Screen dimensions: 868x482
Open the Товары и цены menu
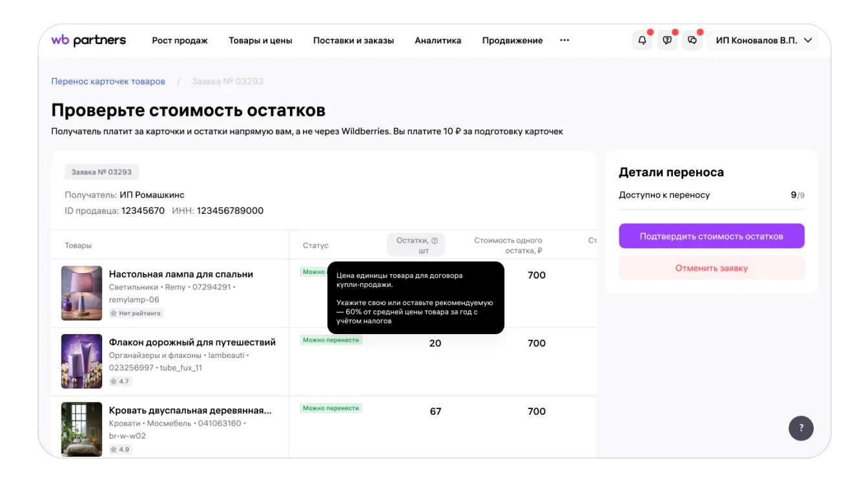pos(260,40)
